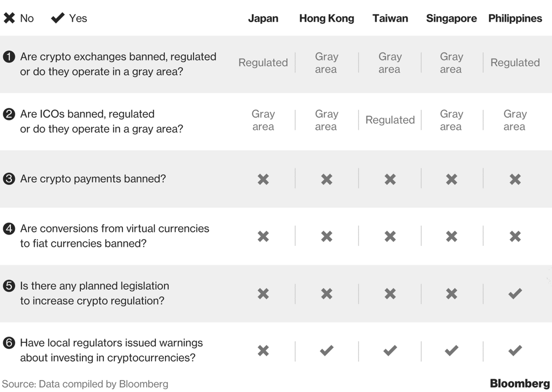Click the No legend X icon

[x=9, y=18]
